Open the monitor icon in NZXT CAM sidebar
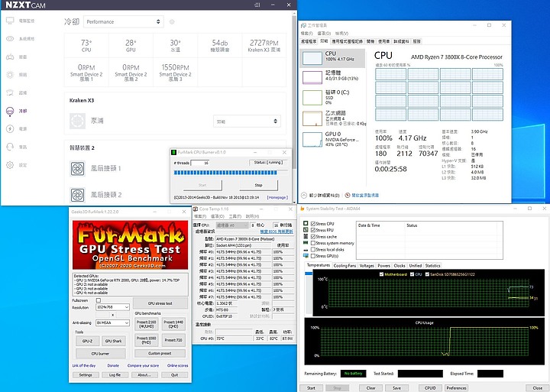Image resolution: width=550 pixels, height=392 pixels. (x=10, y=21)
